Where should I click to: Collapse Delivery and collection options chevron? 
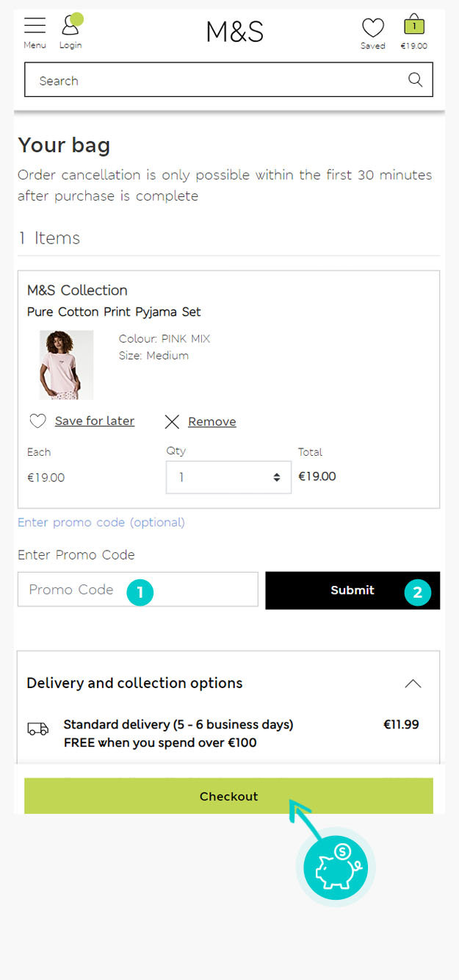pyautogui.click(x=413, y=684)
